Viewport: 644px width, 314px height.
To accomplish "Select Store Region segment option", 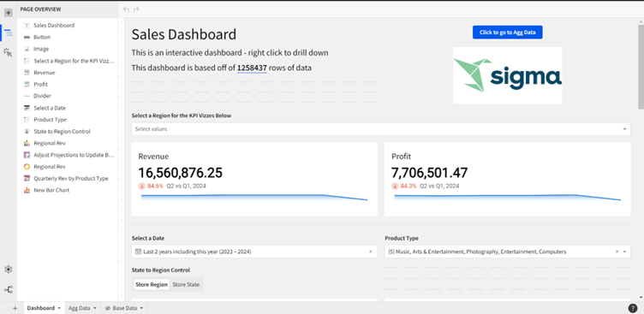I will coord(152,284).
